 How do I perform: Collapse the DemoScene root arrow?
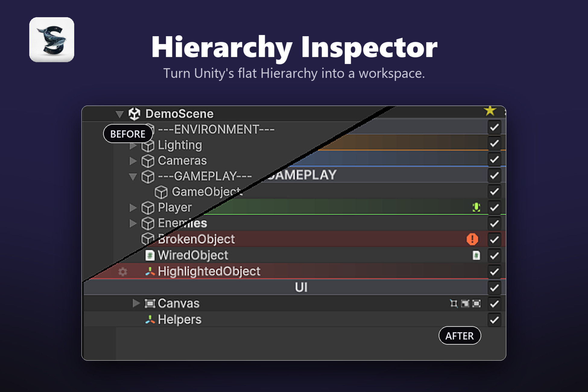(x=120, y=114)
